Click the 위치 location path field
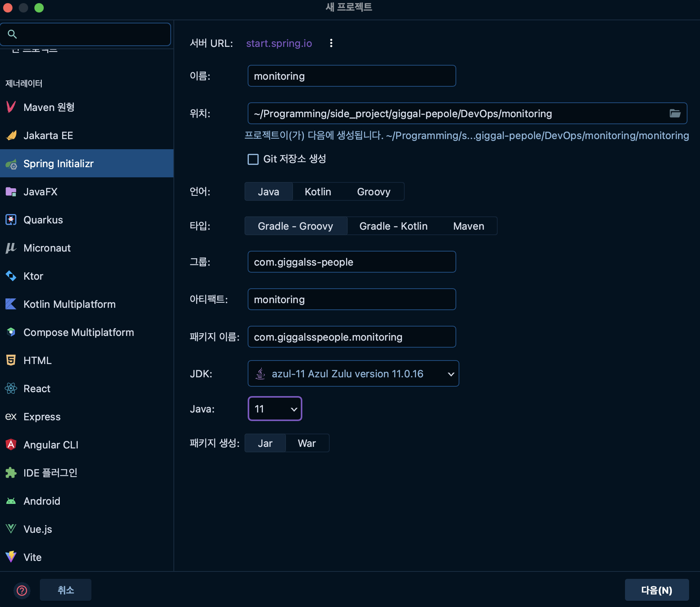The image size is (700, 607). (467, 113)
